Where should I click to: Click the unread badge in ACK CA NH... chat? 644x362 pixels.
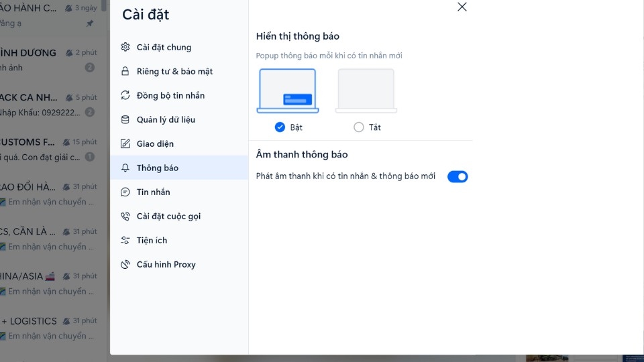[89, 112]
